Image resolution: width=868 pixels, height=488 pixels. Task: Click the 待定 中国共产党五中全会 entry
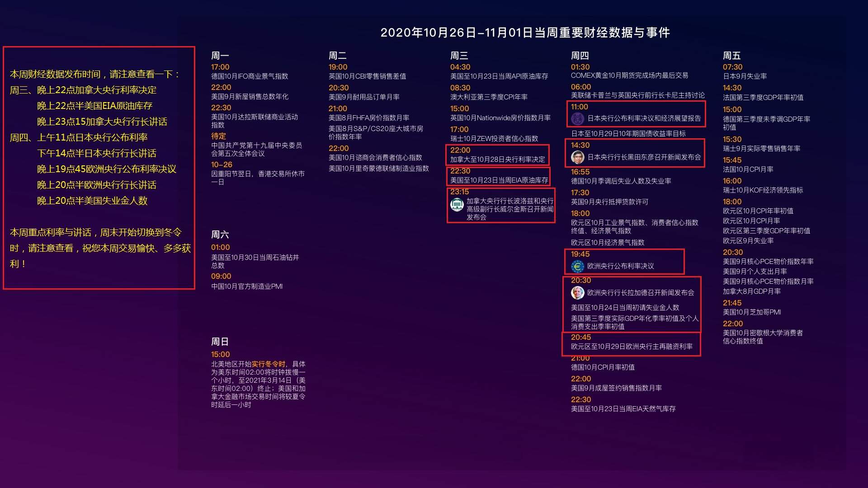click(x=256, y=150)
